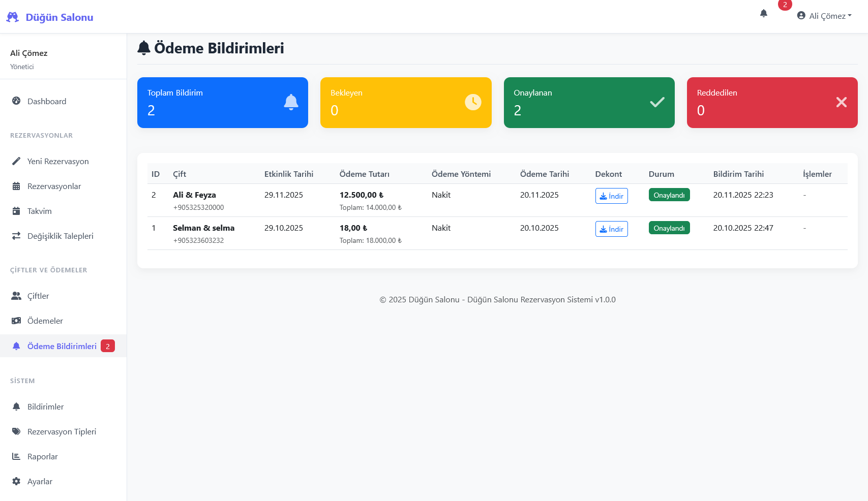The width and height of the screenshot is (868, 501).
Task: Click the Ödemeler money icon
Action: [16, 321]
